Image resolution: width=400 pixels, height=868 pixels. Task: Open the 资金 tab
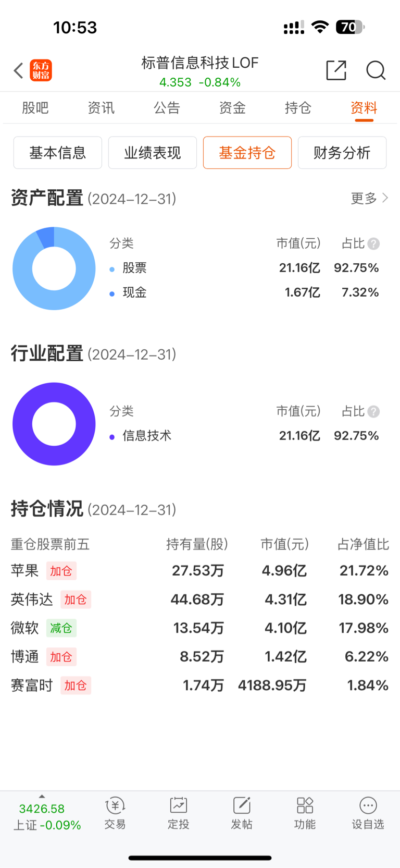(232, 108)
